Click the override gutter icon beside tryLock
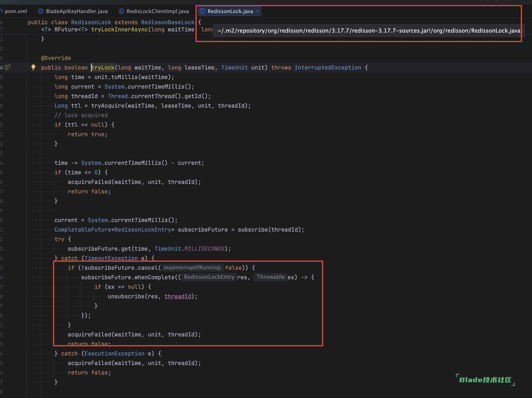This screenshot has width=532, height=398. [x=8, y=67]
